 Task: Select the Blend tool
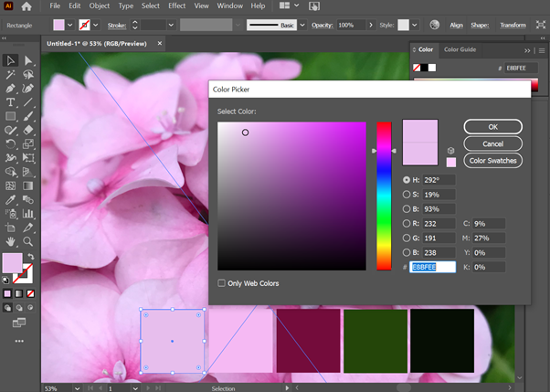[28, 200]
